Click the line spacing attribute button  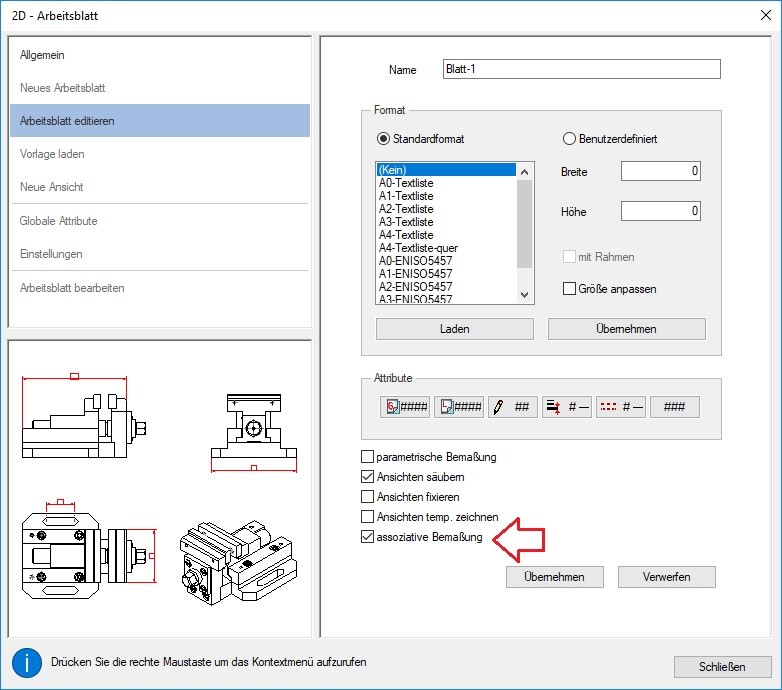pos(567,407)
